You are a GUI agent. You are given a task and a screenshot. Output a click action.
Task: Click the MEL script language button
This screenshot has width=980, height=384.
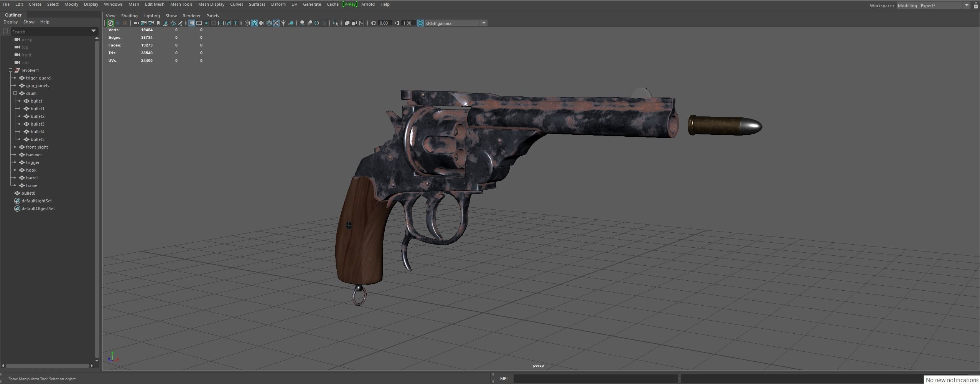coord(504,379)
